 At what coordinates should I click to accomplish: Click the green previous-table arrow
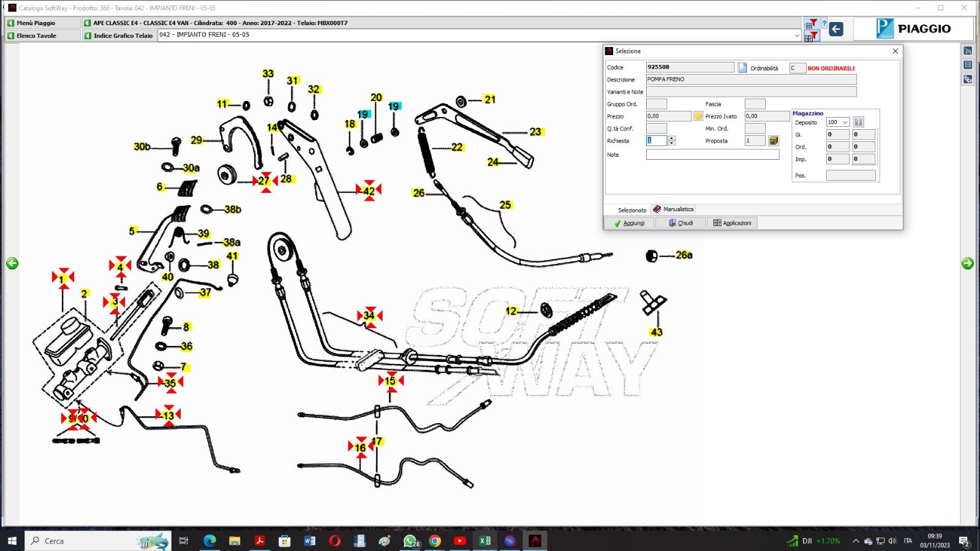click(x=12, y=263)
